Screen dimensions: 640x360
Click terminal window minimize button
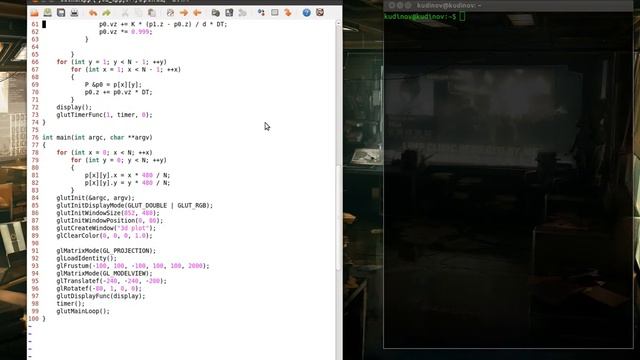click(400, 5)
